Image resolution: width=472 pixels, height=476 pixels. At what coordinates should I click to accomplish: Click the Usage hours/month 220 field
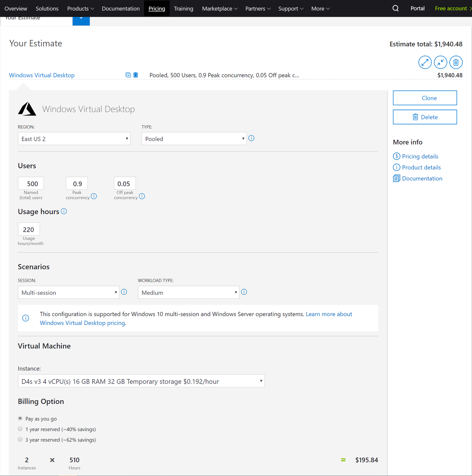point(29,229)
